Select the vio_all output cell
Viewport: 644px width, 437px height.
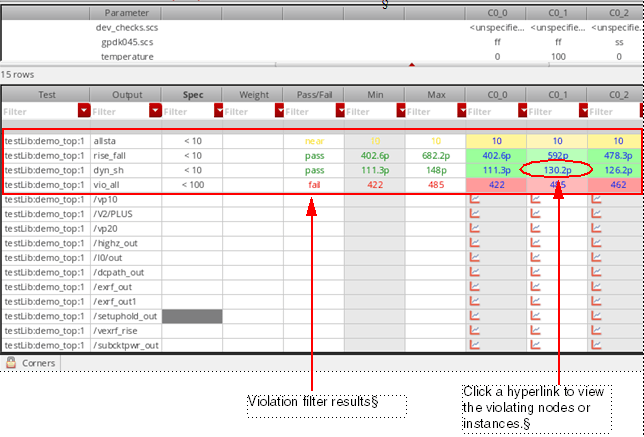click(126, 185)
